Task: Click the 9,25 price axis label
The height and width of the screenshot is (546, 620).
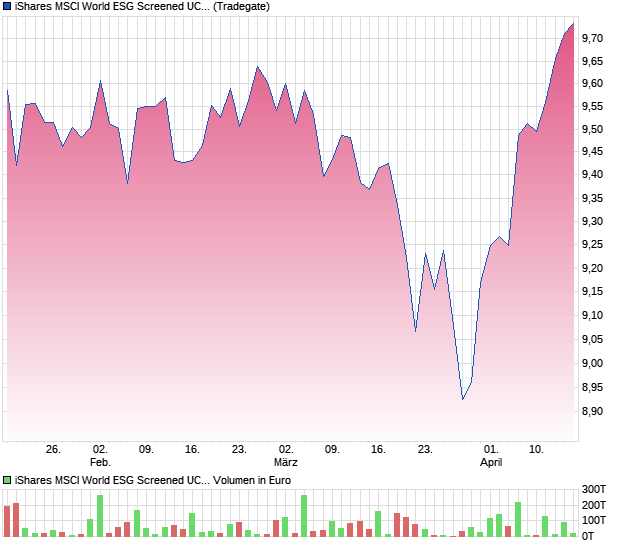Action: [592, 245]
